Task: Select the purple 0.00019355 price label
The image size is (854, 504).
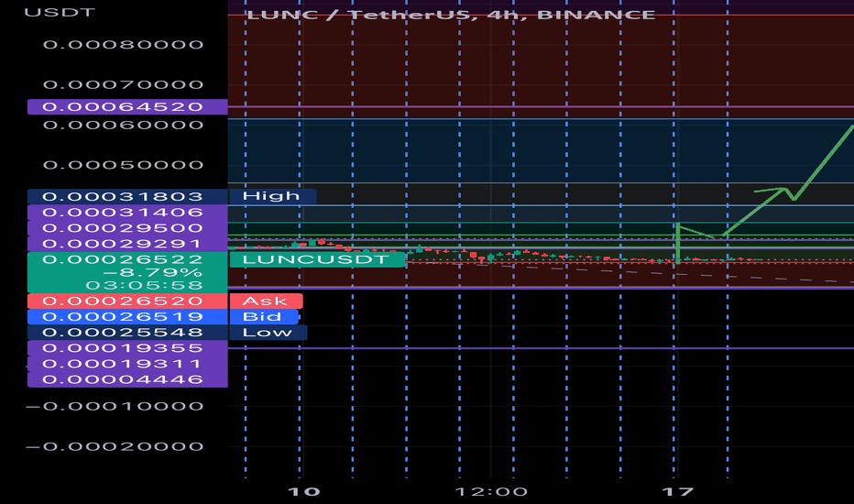Action: [127, 348]
